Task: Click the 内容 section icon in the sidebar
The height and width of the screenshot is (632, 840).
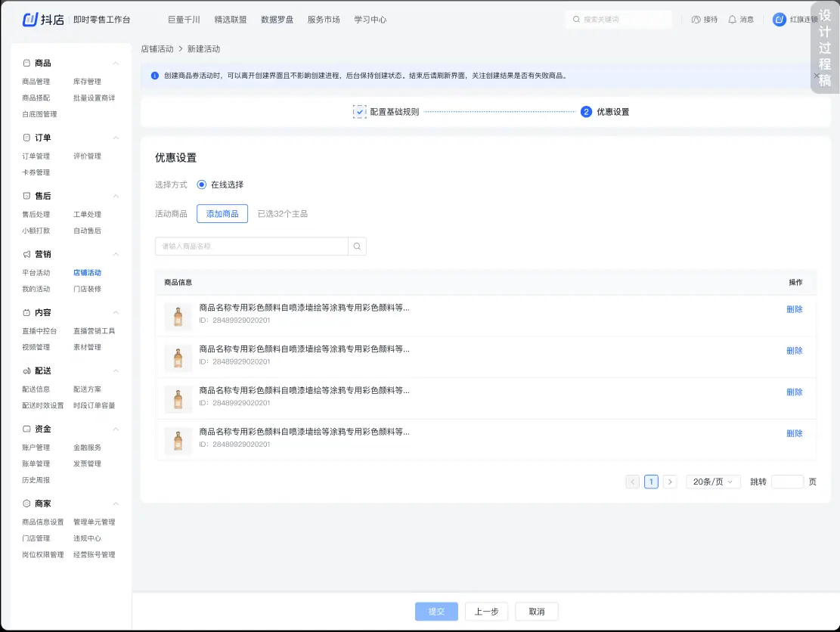Action: click(x=26, y=313)
